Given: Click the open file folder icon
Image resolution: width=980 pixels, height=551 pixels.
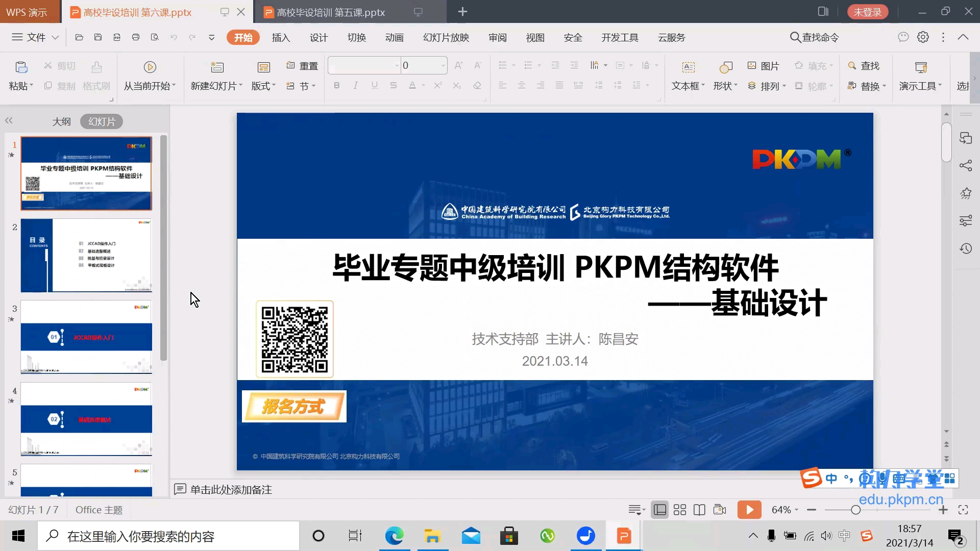Looking at the screenshot, I should tap(79, 37).
